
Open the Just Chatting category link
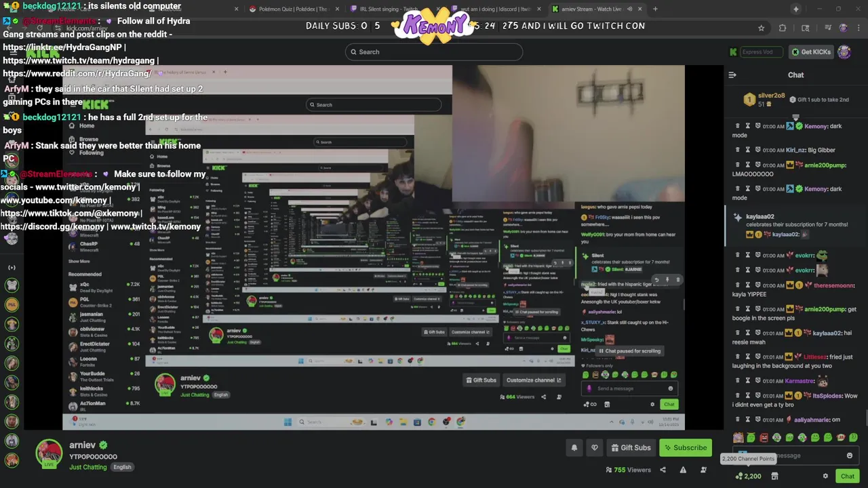point(88,467)
